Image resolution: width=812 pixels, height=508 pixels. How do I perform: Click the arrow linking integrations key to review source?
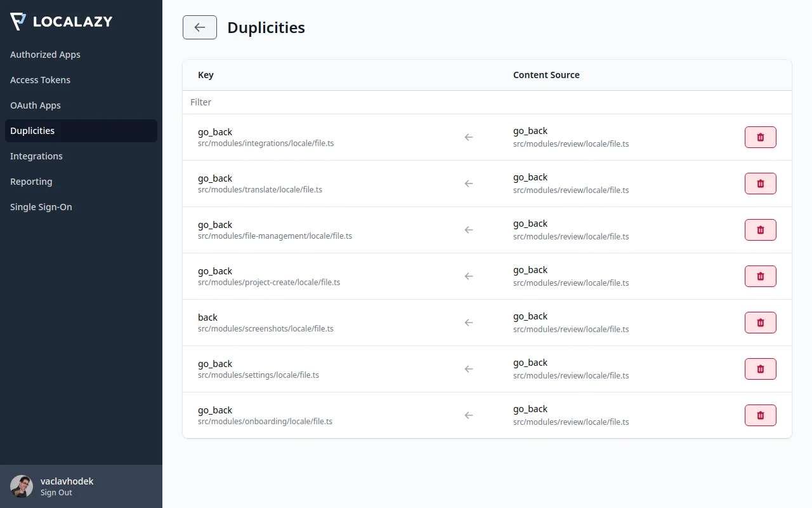(468, 137)
